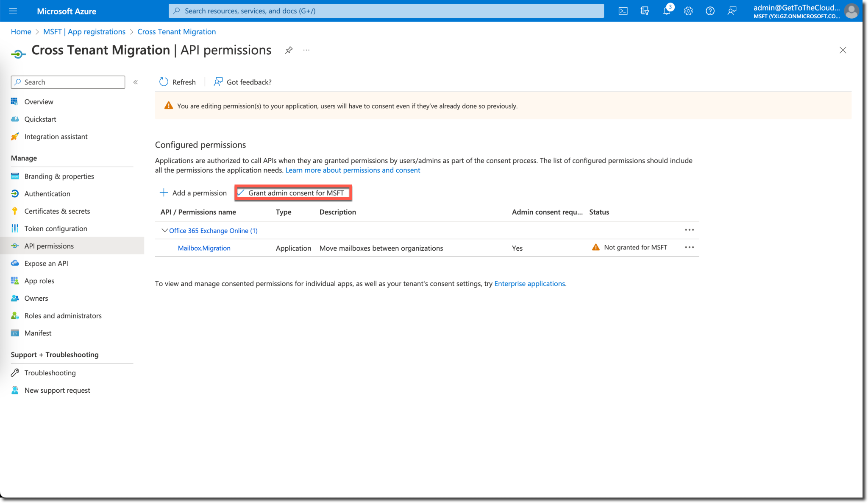The image size is (868, 503).
Task: Open the portal hamburger menu
Action: pos(13,11)
